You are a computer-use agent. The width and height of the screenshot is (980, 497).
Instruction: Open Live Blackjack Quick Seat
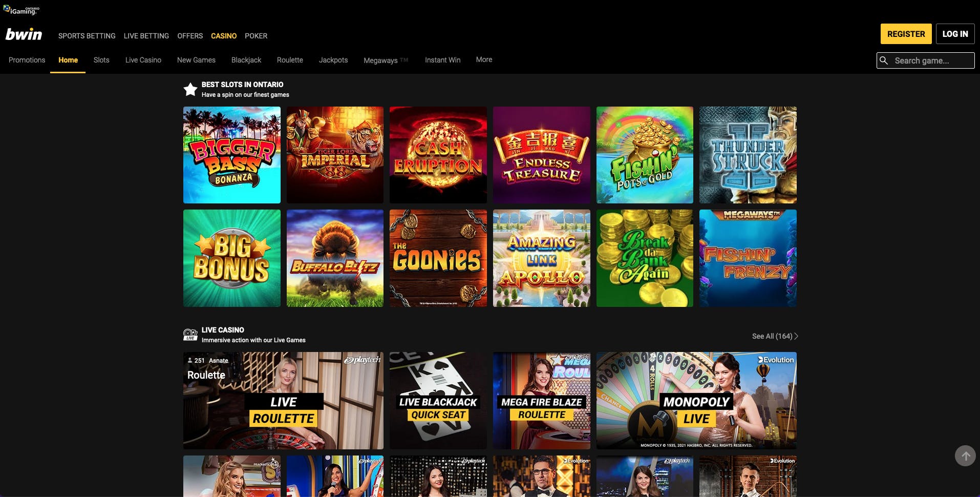(x=438, y=400)
